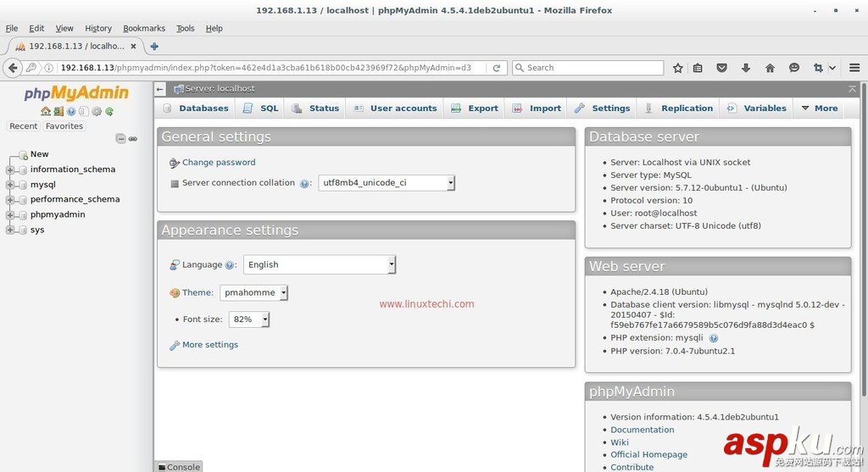Screen dimensions: 868x472
Task: Open the Firefox hamburger menu
Action: (854, 68)
